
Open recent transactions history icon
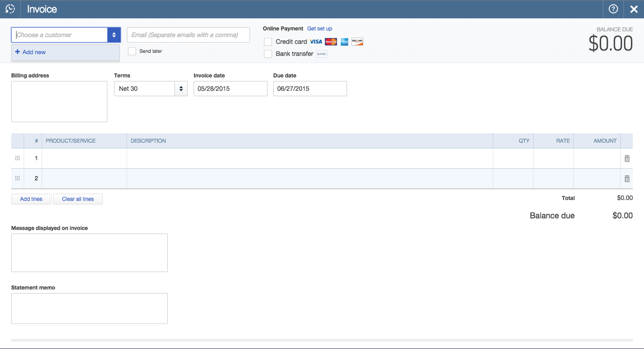click(x=10, y=9)
